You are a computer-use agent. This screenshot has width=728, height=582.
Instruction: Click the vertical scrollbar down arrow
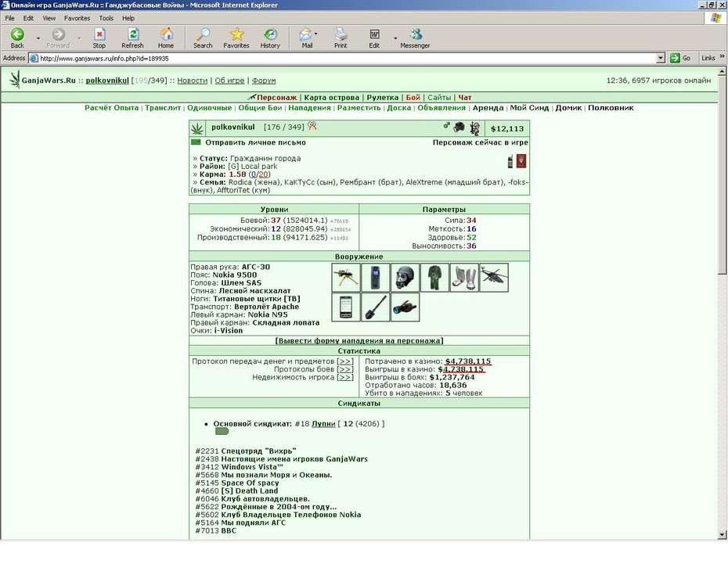[722, 534]
